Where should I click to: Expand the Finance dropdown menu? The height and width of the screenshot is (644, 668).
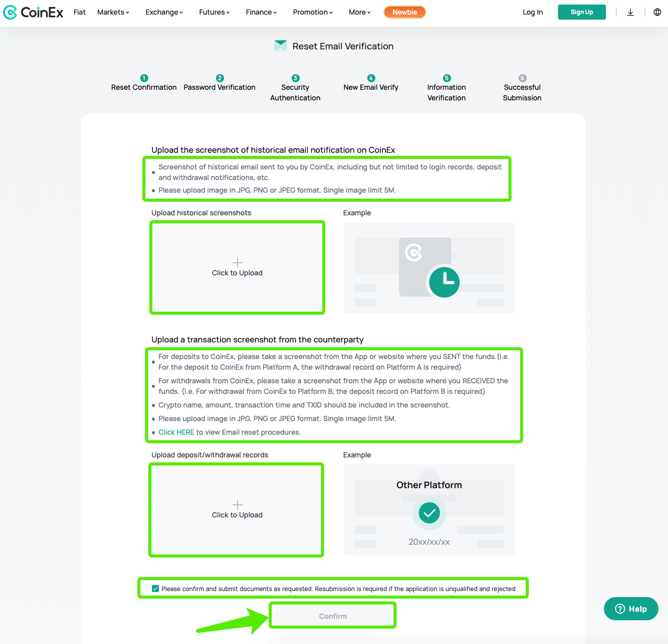tap(261, 12)
